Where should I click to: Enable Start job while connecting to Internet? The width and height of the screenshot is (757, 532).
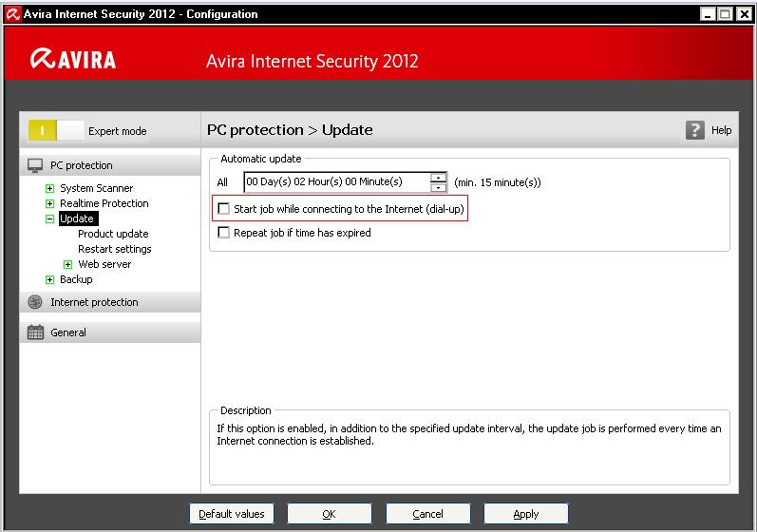[223, 209]
